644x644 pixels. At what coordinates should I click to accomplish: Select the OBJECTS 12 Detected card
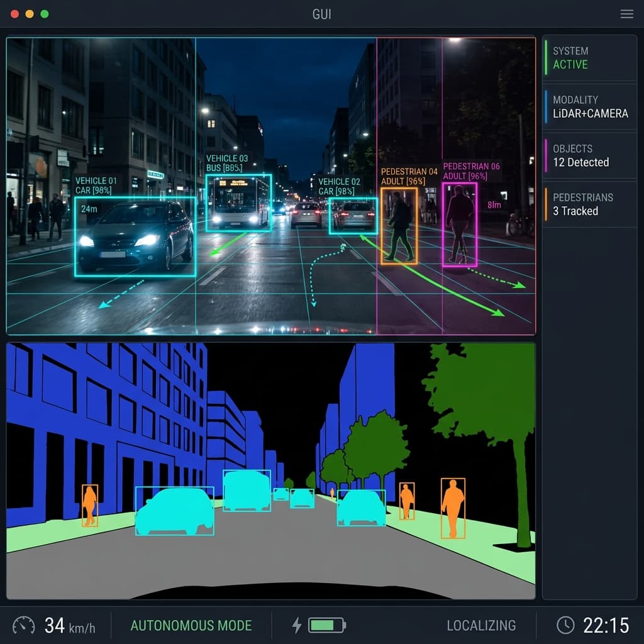point(590,156)
